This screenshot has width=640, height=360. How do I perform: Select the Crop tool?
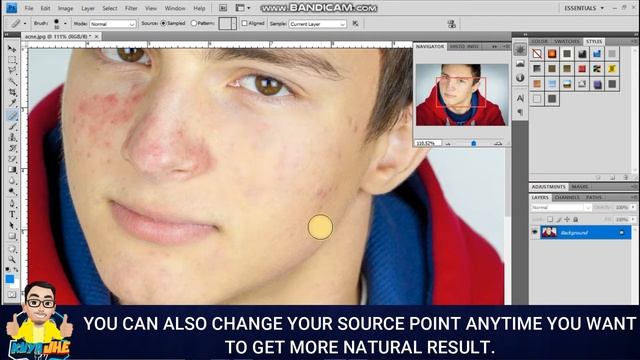12,93
